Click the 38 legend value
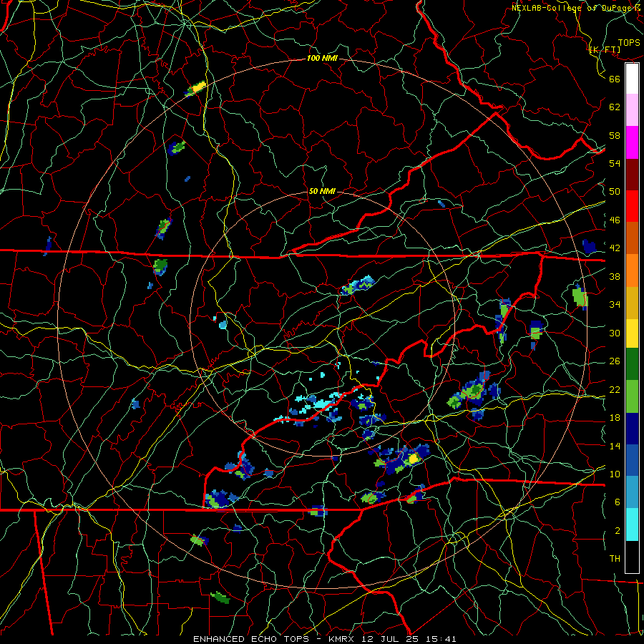The width and height of the screenshot is (644, 644). click(615, 276)
